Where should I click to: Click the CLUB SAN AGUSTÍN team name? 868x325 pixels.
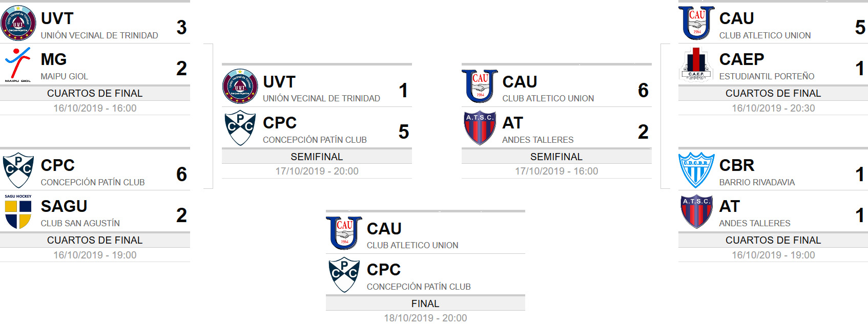coord(80,223)
